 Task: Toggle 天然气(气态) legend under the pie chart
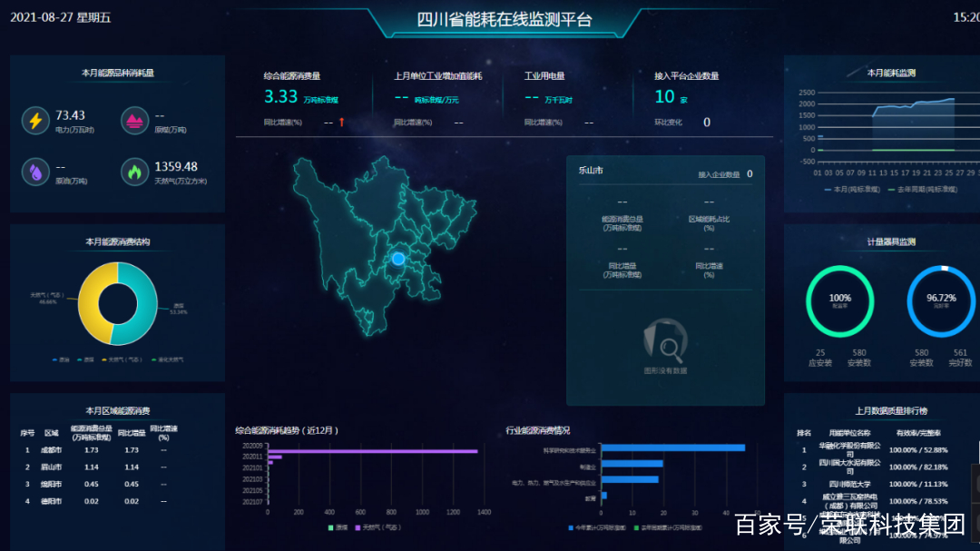pyautogui.click(x=122, y=359)
